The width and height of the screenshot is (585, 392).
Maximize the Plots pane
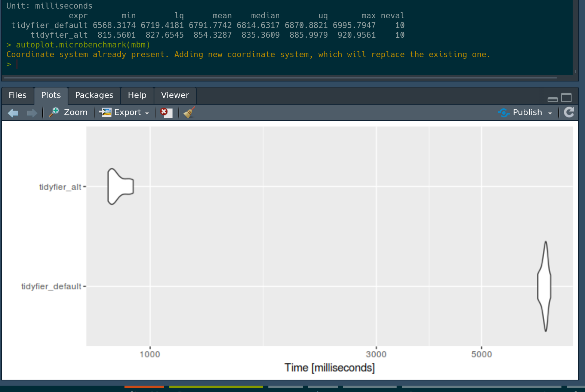click(x=566, y=97)
